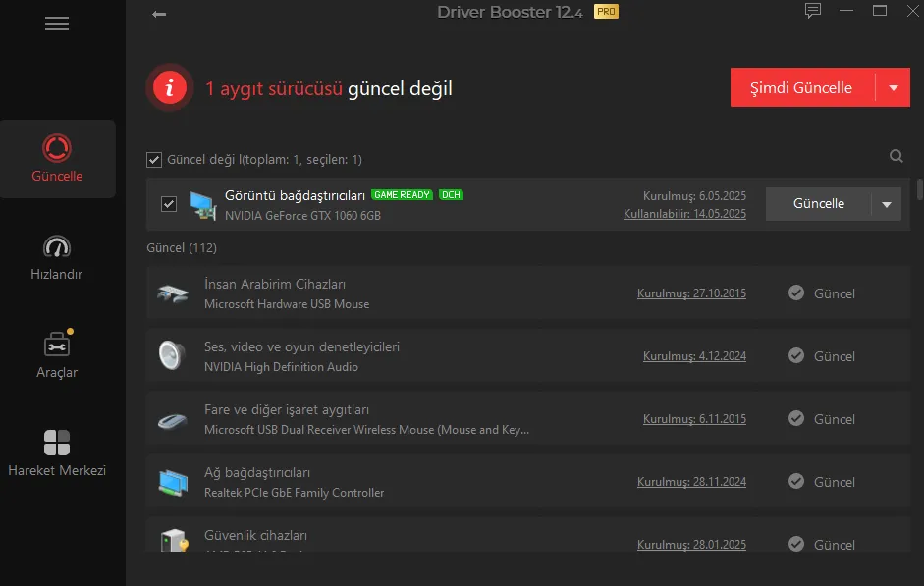Click the red info alert icon
Screen dimensions: 924x586
coord(170,87)
